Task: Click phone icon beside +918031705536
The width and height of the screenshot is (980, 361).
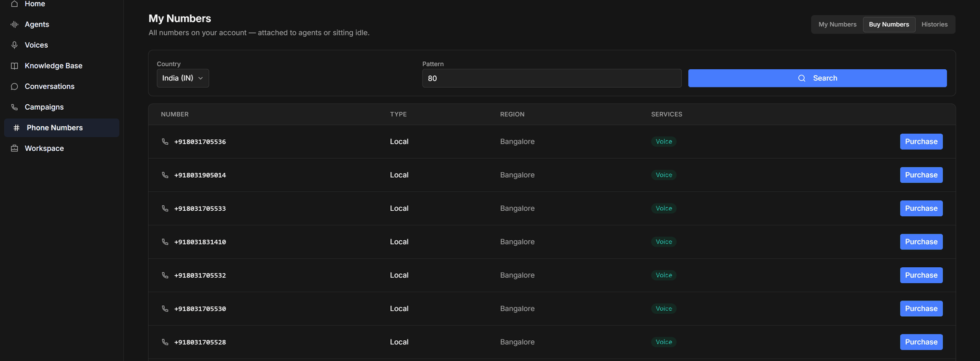Action: [x=165, y=142]
